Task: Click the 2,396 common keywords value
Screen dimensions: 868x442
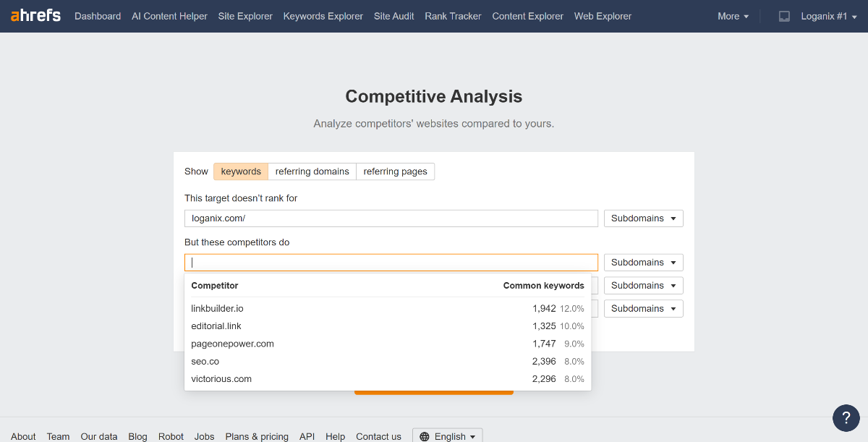Action: [544, 362]
